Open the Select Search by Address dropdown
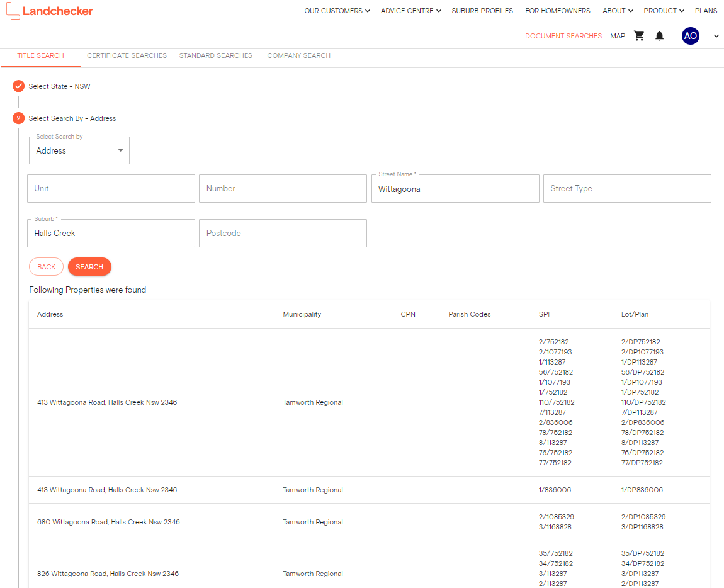Viewport: 724px width, 588px height. pyautogui.click(x=79, y=150)
